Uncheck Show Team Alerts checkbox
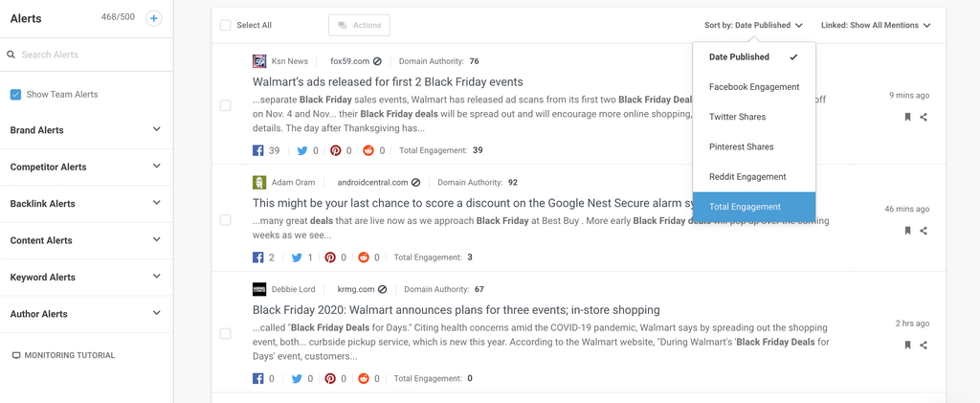Image resolution: width=980 pixels, height=403 pixels. pos(15,95)
